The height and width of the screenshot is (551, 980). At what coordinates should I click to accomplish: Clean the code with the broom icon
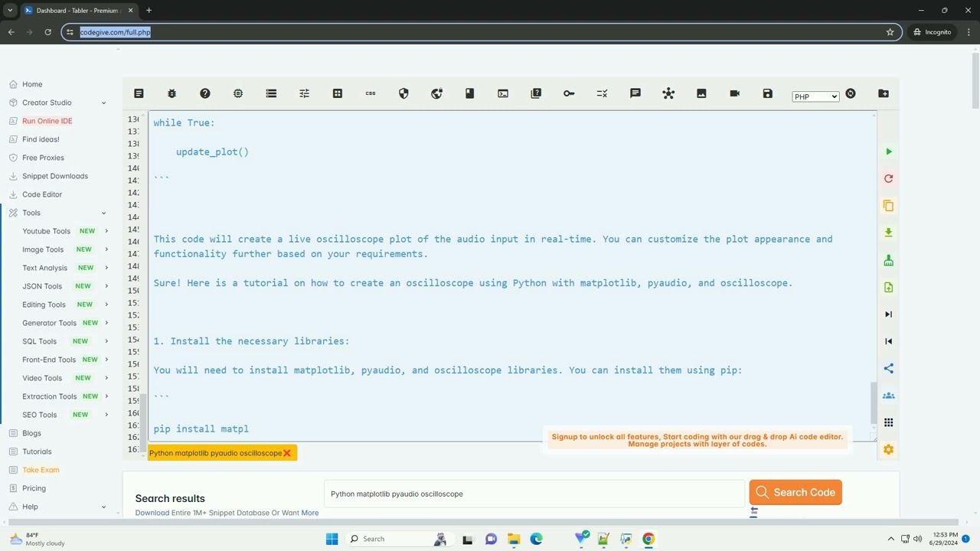pos(889,260)
